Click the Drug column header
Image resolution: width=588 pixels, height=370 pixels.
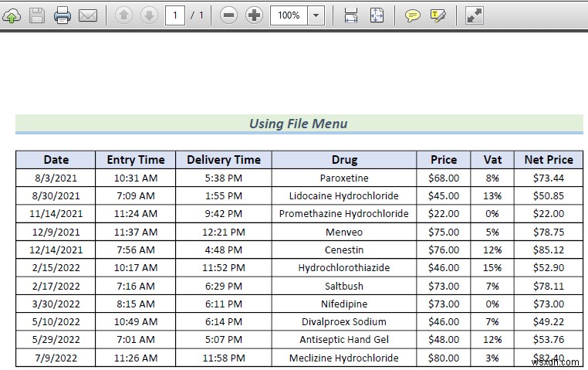(x=344, y=160)
